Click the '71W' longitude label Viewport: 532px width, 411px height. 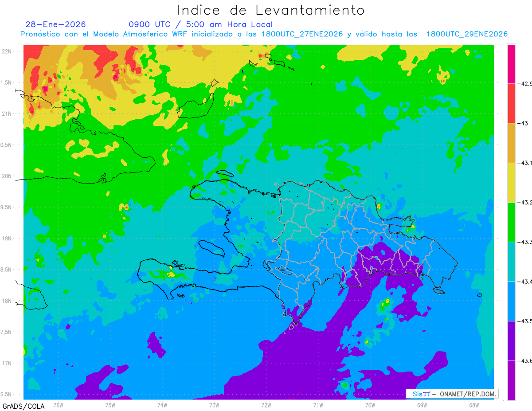(318, 405)
